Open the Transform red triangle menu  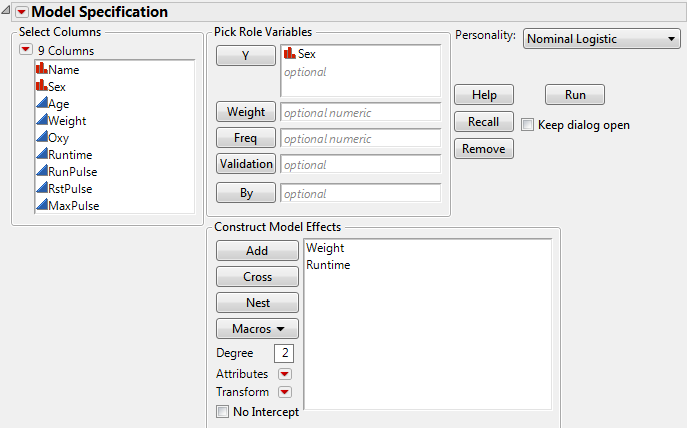284,392
